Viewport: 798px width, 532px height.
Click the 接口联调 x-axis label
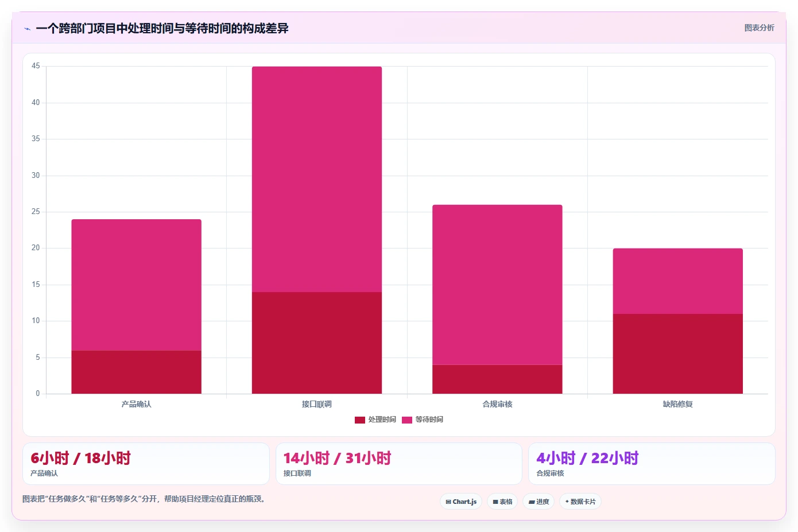click(317, 404)
